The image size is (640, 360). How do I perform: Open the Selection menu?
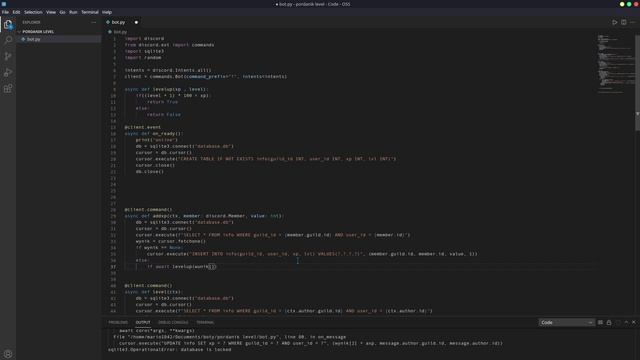pyautogui.click(x=33, y=12)
